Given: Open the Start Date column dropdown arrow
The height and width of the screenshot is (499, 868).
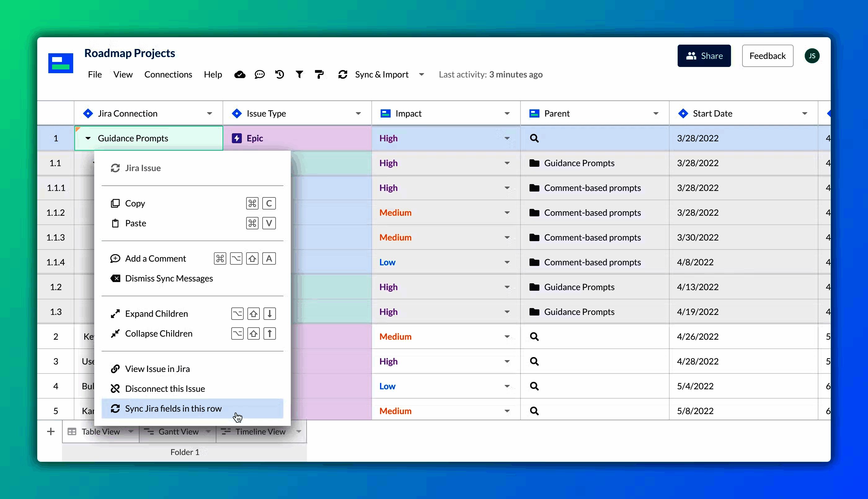Looking at the screenshot, I should [x=804, y=113].
